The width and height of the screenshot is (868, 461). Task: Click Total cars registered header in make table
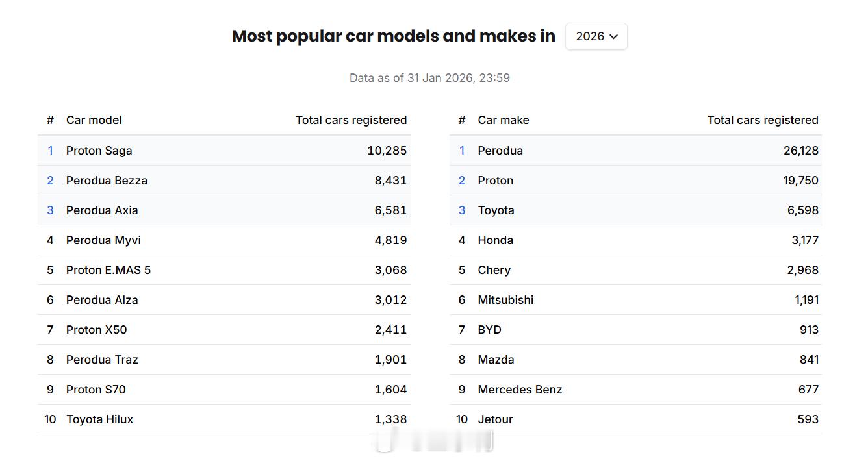tap(763, 120)
